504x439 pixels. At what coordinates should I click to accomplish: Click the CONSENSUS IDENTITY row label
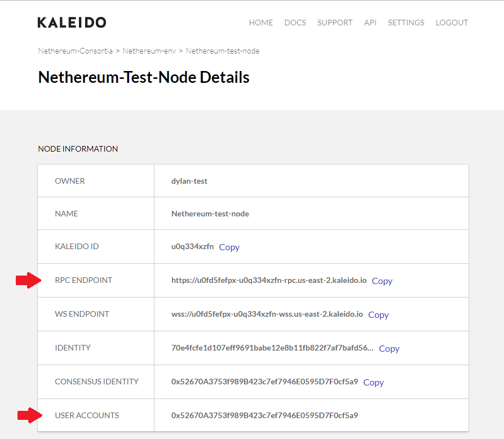pos(97,382)
